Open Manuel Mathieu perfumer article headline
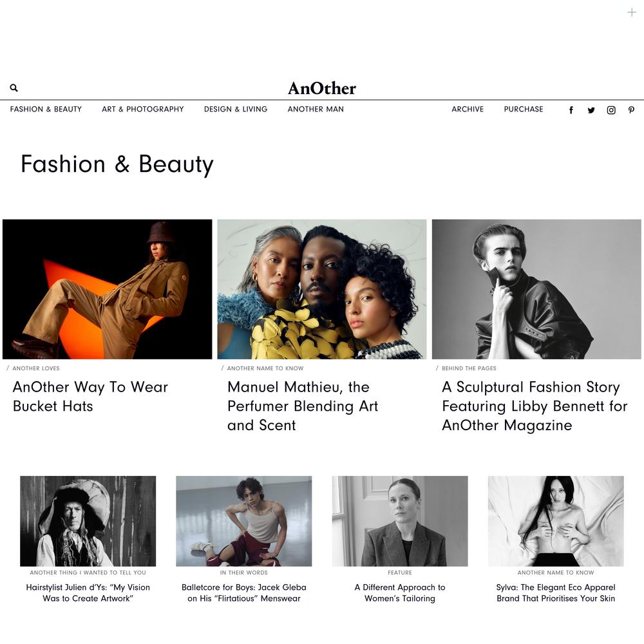 303,406
